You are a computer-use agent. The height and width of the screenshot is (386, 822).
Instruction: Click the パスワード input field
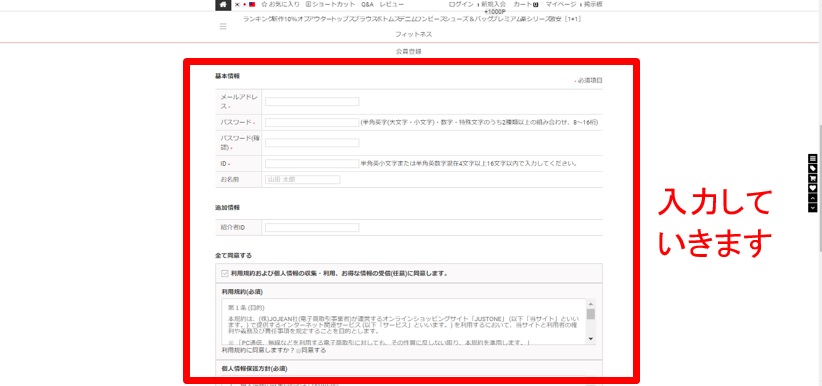(312, 122)
